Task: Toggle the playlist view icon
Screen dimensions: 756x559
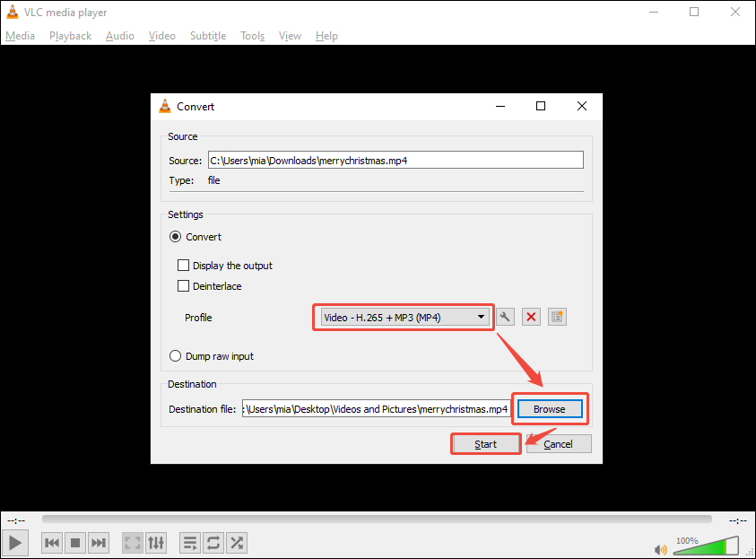Action: pyautogui.click(x=190, y=543)
